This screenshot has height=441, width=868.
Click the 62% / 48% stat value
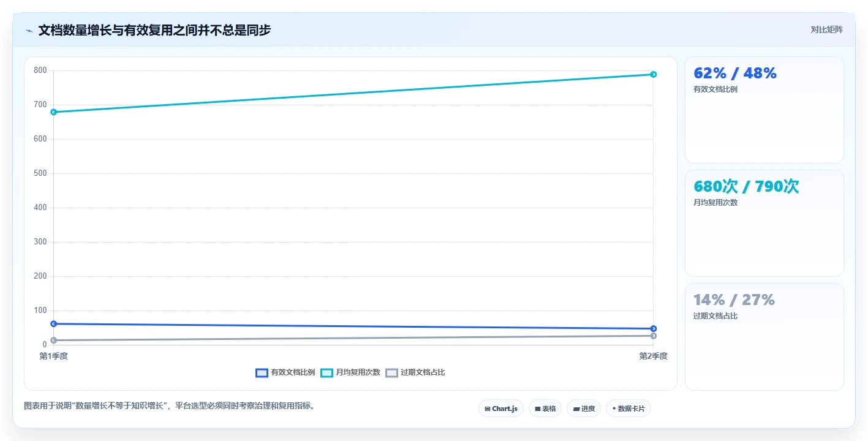tap(735, 73)
